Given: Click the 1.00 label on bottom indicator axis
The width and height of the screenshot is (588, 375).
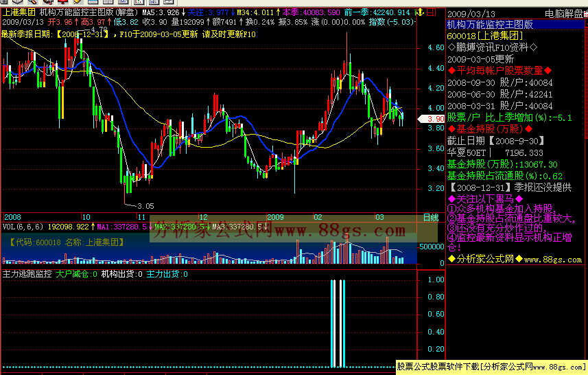Looking at the screenshot, I should (436, 280).
